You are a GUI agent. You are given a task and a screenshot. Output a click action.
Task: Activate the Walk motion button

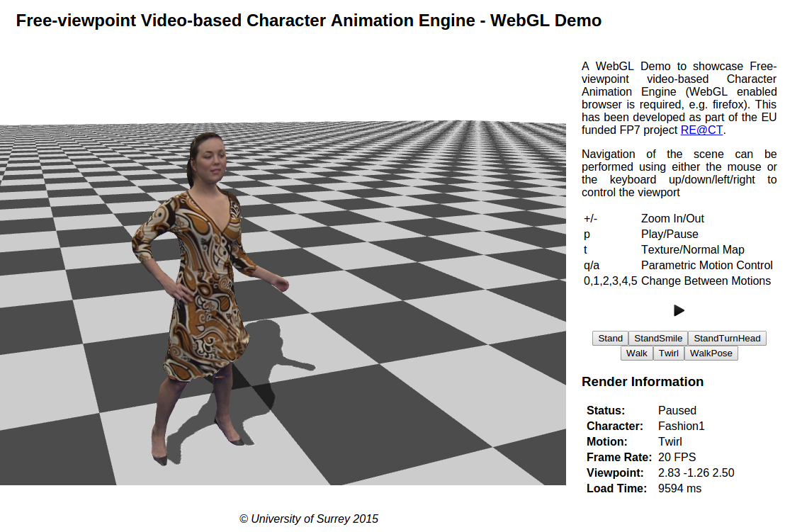coord(637,353)
